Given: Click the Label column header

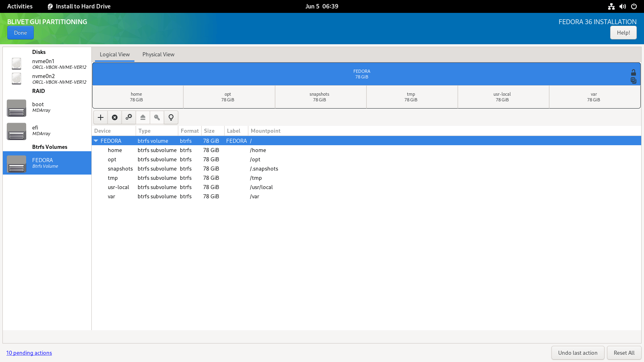Looking at the screenshot, I should pos(236,131).
